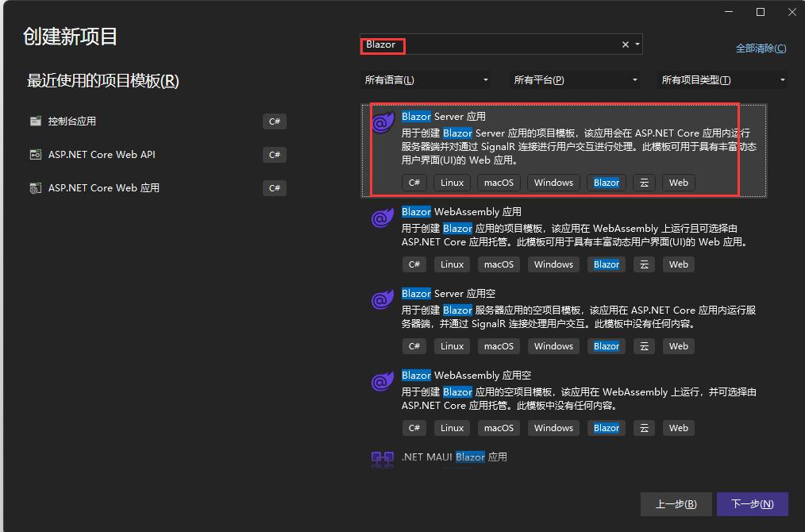Click C# tag under Blazor Server 应用

(x=414, y=183)
